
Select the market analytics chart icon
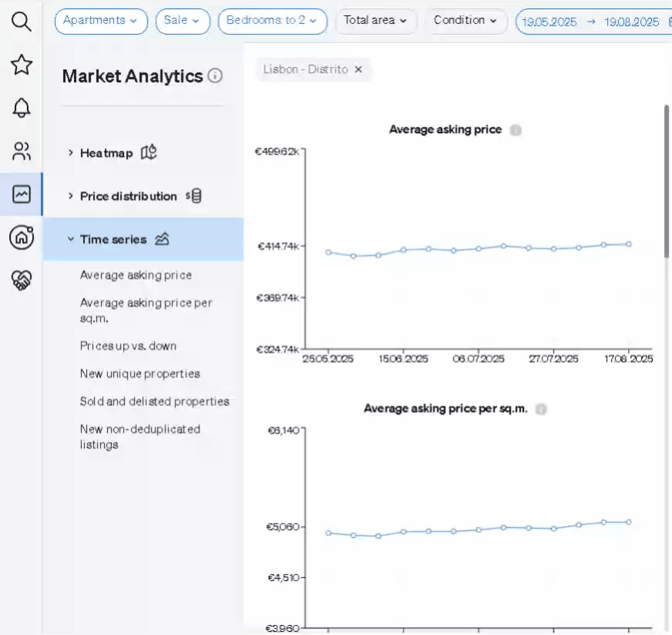click(x=22, y=194)
